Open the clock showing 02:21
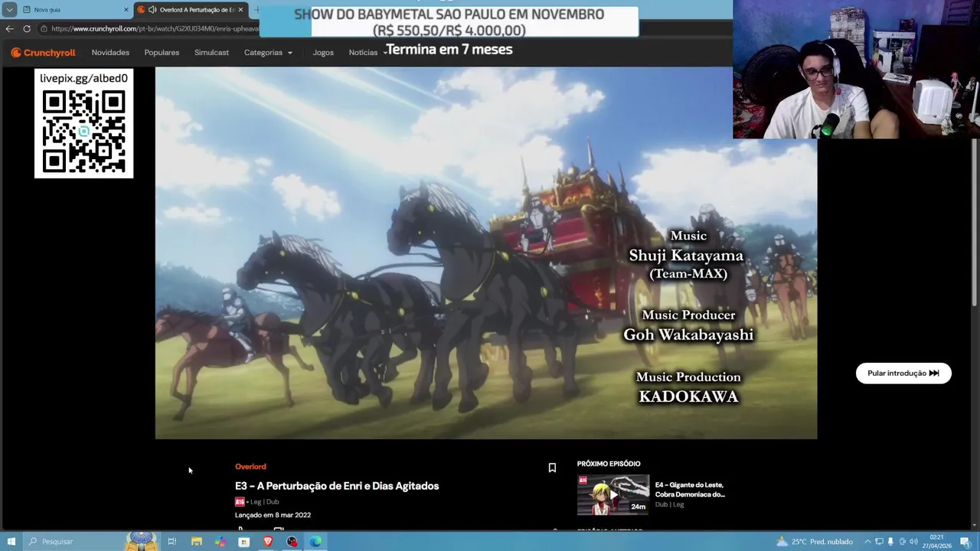Image resolution: width=980 pixels, height=551 pixels. click(x=938, y=542)
